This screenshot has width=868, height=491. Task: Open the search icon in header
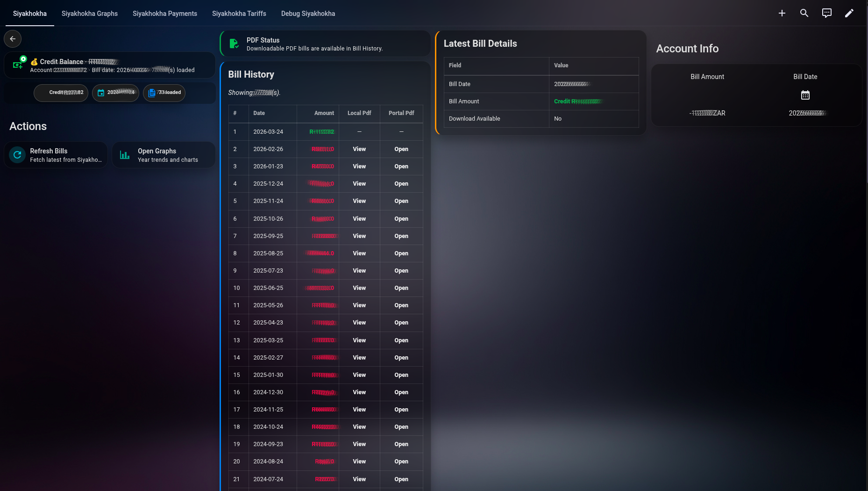[804, 13]
